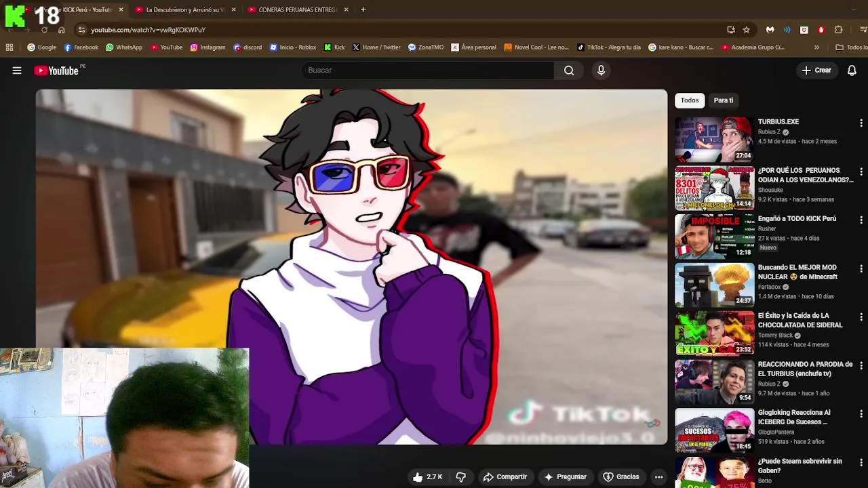Click the Crear button
Image resolution: width=868 pixels, height=488 pixels.
pos(816,70)
